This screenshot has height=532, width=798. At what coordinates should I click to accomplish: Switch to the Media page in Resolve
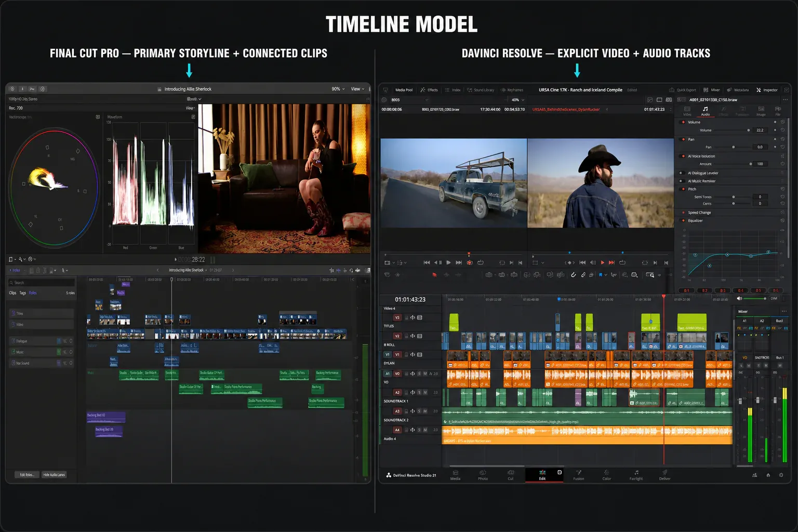(x=455, y=475)
